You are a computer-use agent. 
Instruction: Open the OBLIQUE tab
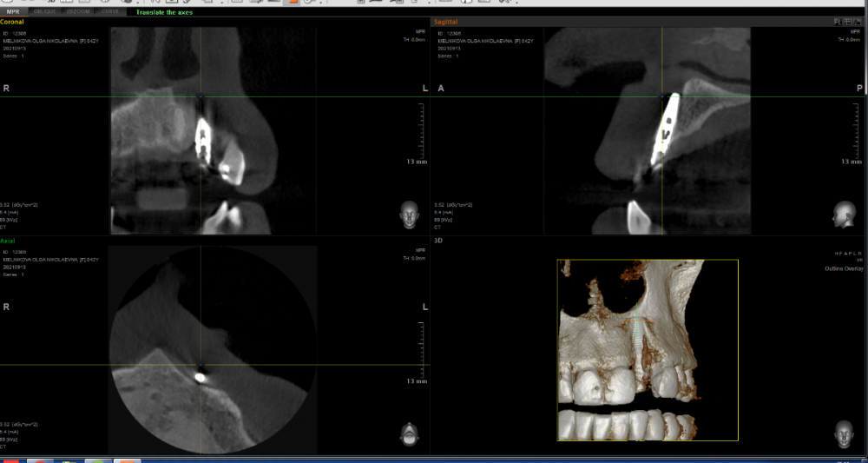[43, 12]
